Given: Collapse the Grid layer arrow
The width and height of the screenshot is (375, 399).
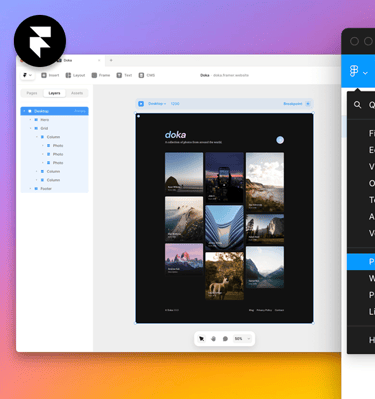Looking at the screenshot, I should pos(30,128).
